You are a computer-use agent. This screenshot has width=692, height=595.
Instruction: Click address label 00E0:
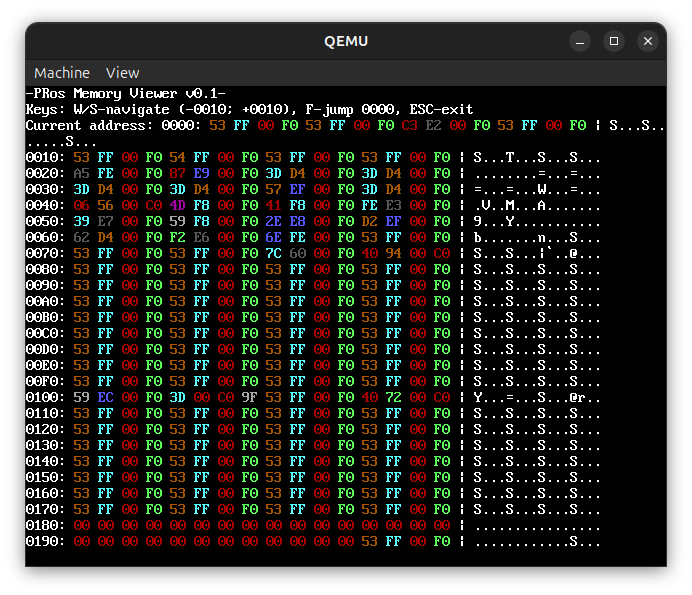click(x=45, y=365)
